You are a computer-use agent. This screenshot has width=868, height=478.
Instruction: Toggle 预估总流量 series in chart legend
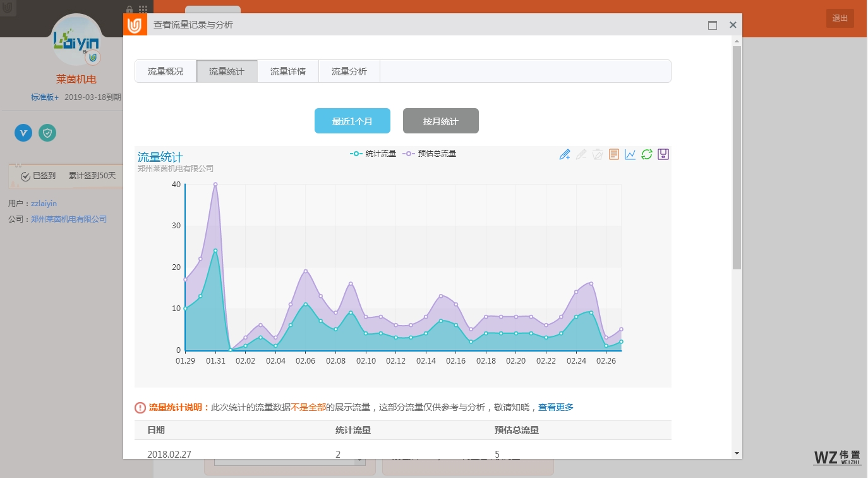click(430, 154)
